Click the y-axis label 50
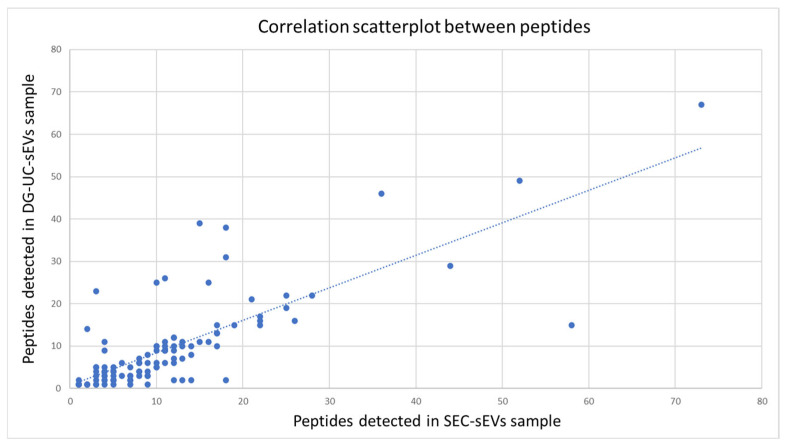The height and width of the screenshot is (446, 787). [x=56, y=177]
